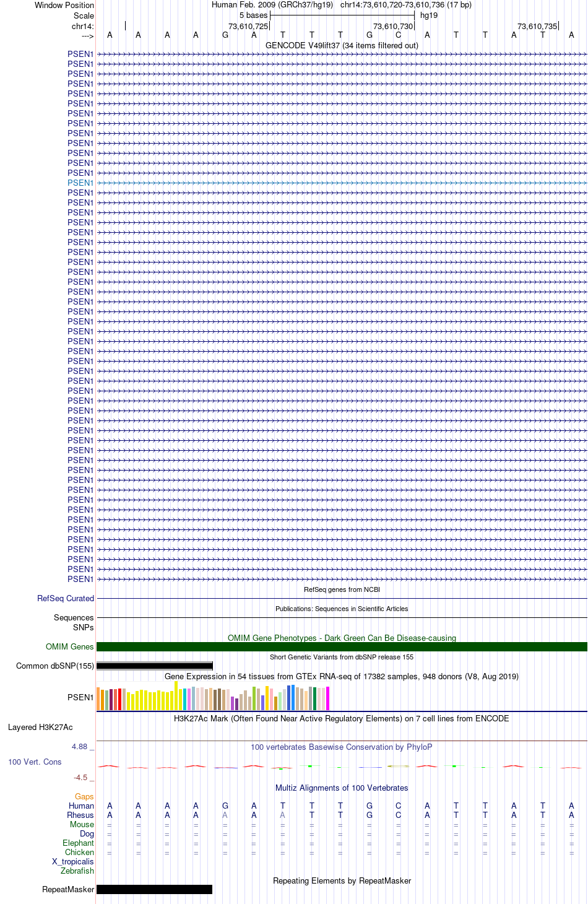This screenshot has height=904, width=588.
Task: Select the 'Elephant' alignment row label
Action: click(x=78, y=843)
